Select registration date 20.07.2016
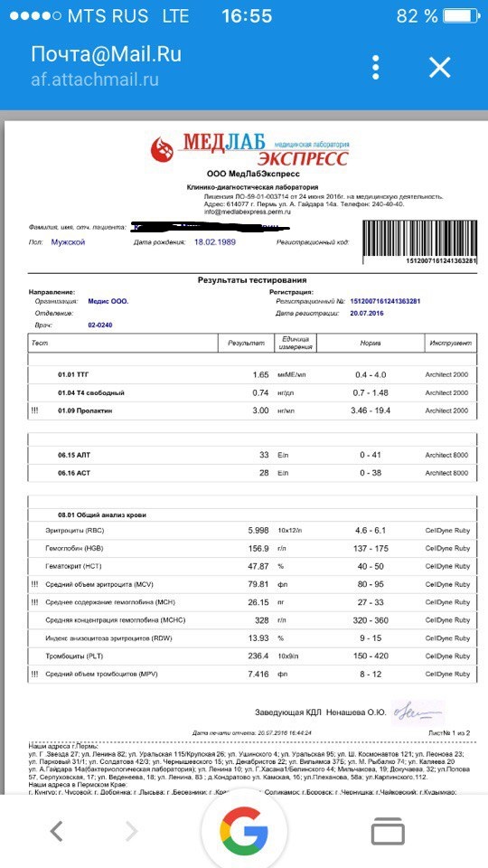This screenshot has height=868, width=488. [366, 314]
